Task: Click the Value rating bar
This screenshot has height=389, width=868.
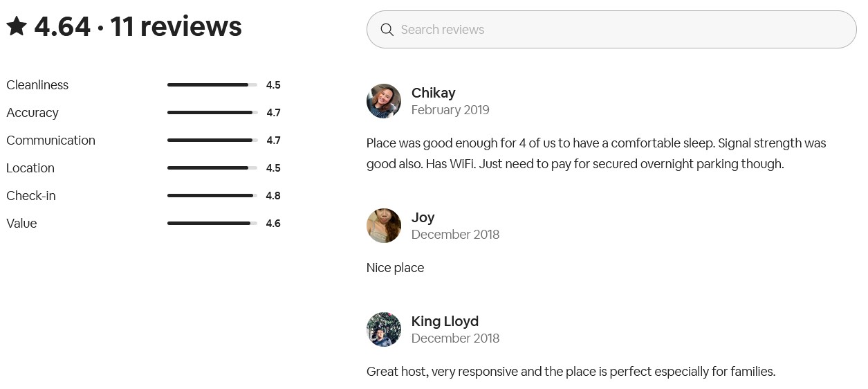Action: (212, 224)
